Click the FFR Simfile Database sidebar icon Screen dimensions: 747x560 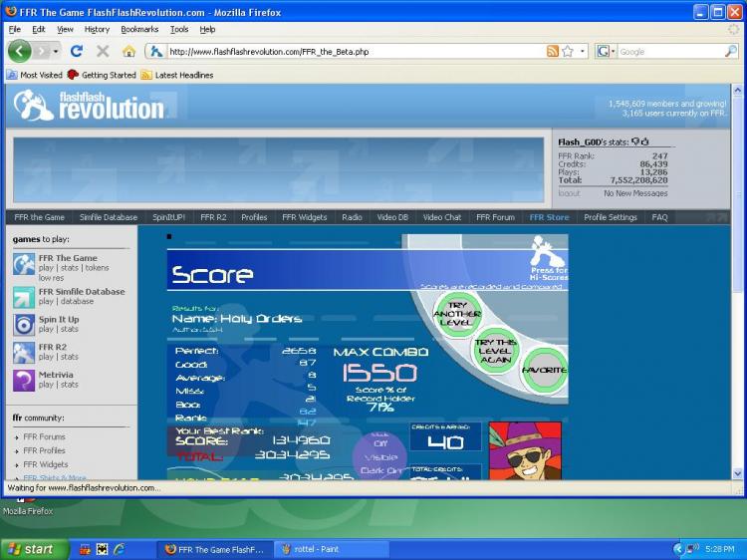coord(24,297)
